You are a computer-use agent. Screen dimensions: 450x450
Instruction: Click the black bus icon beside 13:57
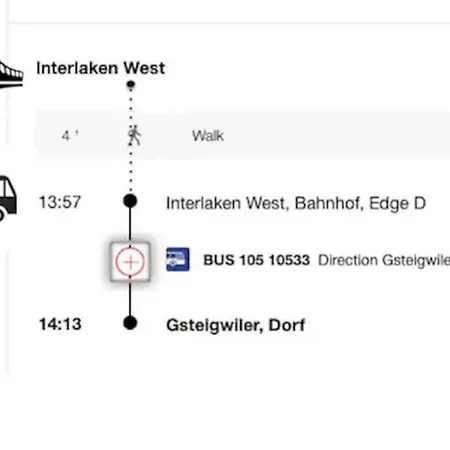tap(8, 198)
